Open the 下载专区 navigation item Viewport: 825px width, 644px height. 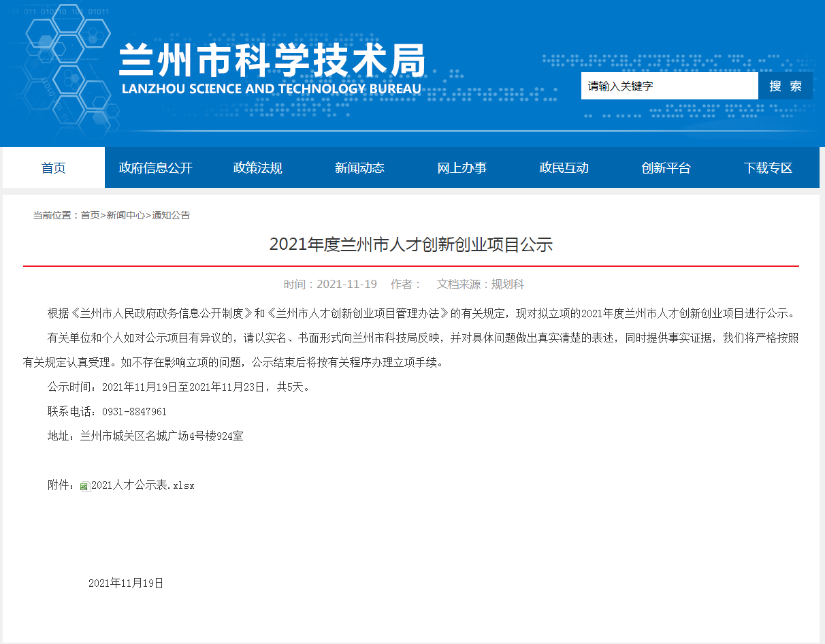pyautogui.click(x=769, y=167)
